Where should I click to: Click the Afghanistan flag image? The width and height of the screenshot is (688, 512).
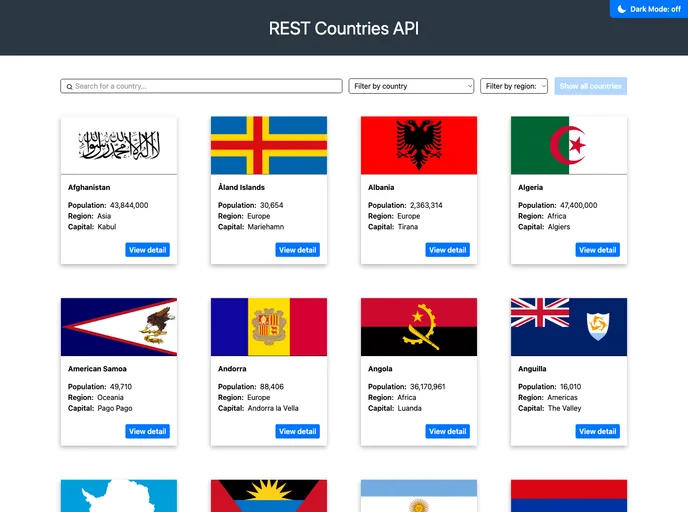tap(119, 146)
